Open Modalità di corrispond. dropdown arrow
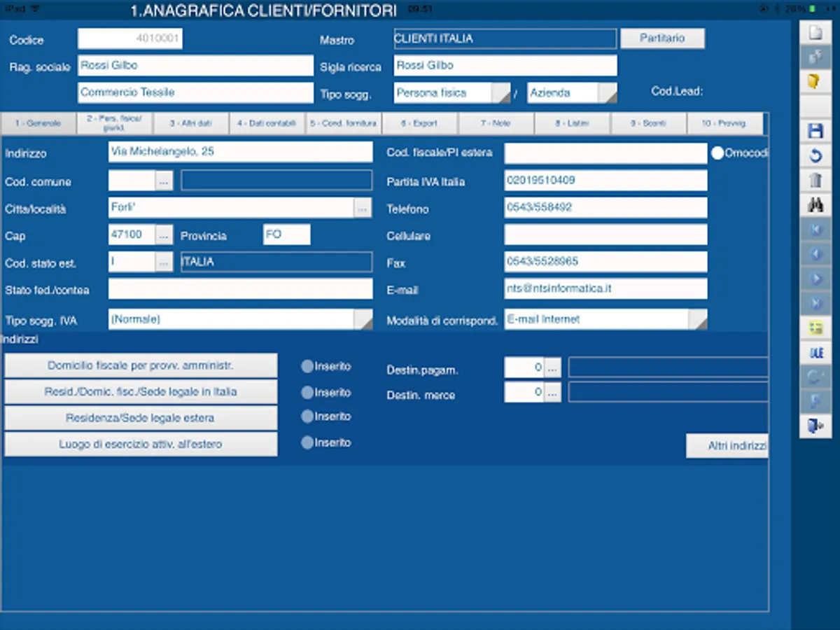 click(x=698, y=319)
